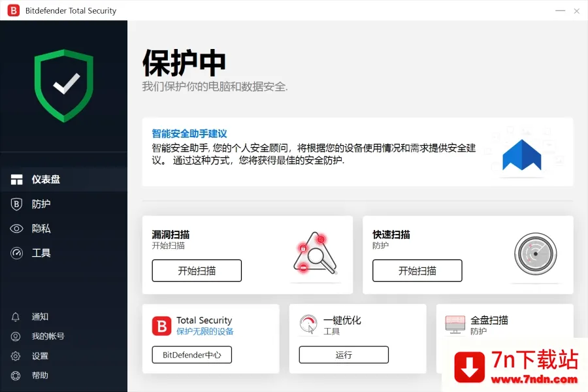This screenshot has width=588, height=392.
Task: Open the 工具 utilities section
Action: point(64,253)
